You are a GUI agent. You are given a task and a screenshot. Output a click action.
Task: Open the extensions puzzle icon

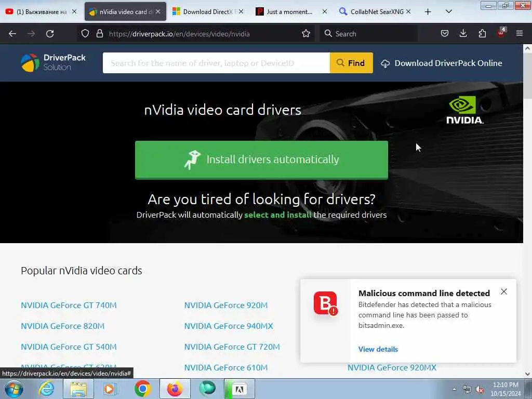point(482,34)
